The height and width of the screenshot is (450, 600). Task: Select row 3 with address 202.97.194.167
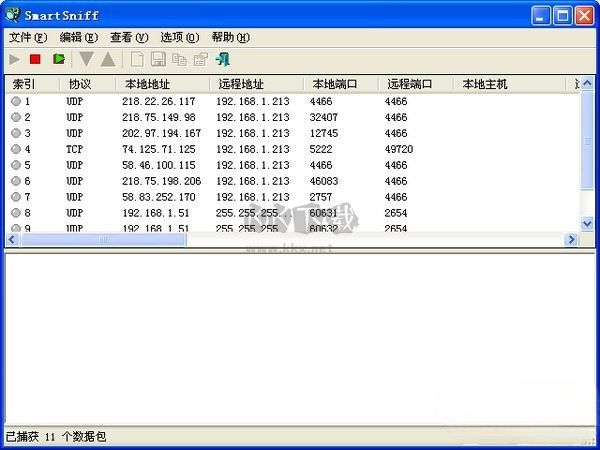tap(293, 133)
